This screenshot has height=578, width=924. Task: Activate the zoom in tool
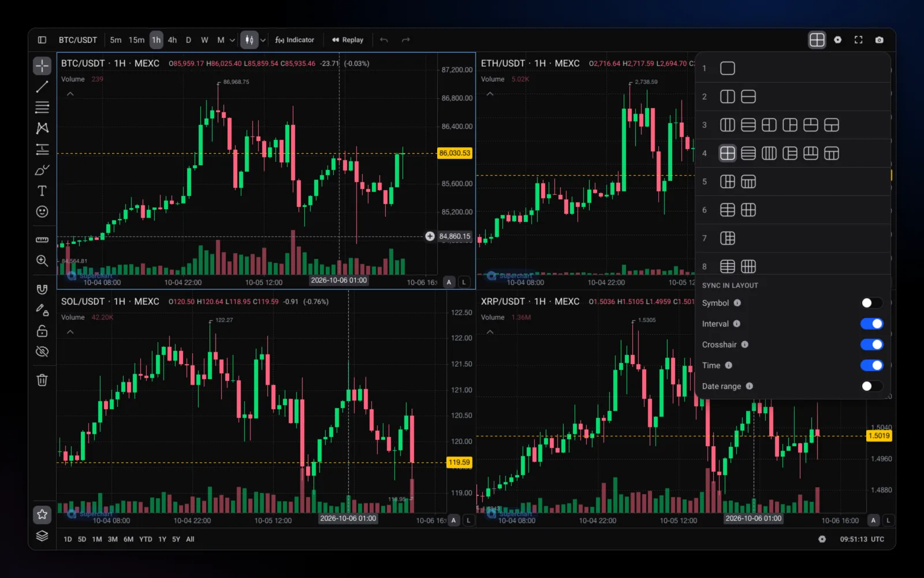coord(42,261)
